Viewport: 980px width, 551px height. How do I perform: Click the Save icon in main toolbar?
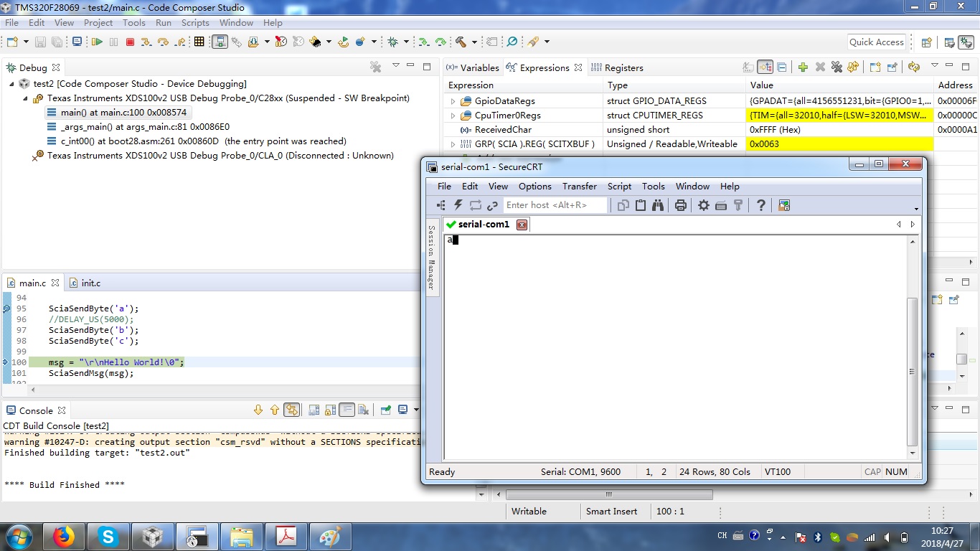tap(40, 42)
